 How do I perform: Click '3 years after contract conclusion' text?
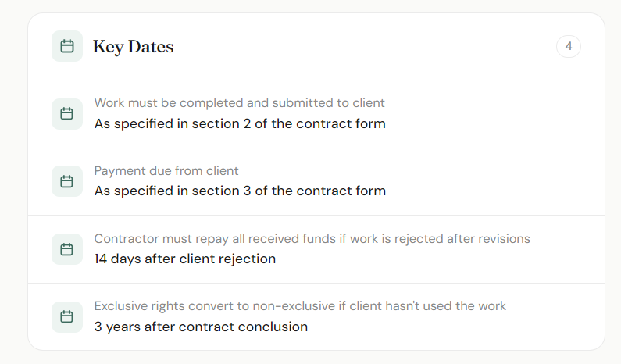(x=201, y=327)
